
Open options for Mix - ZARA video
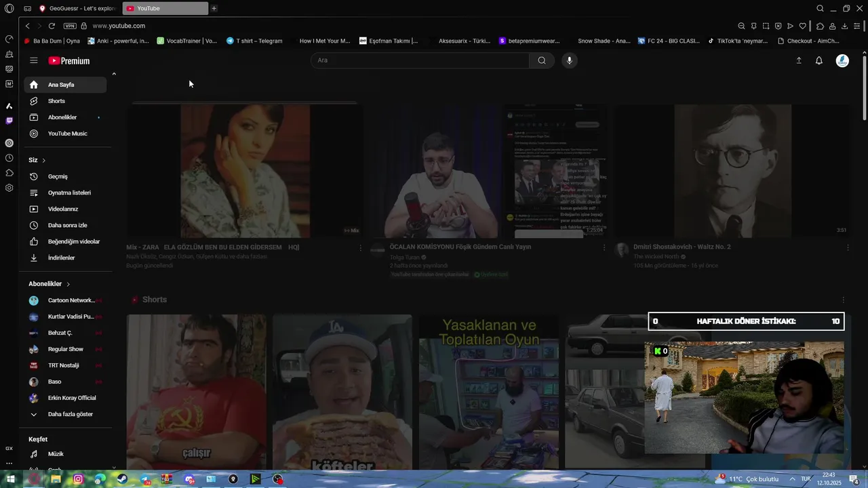[360, 248]
